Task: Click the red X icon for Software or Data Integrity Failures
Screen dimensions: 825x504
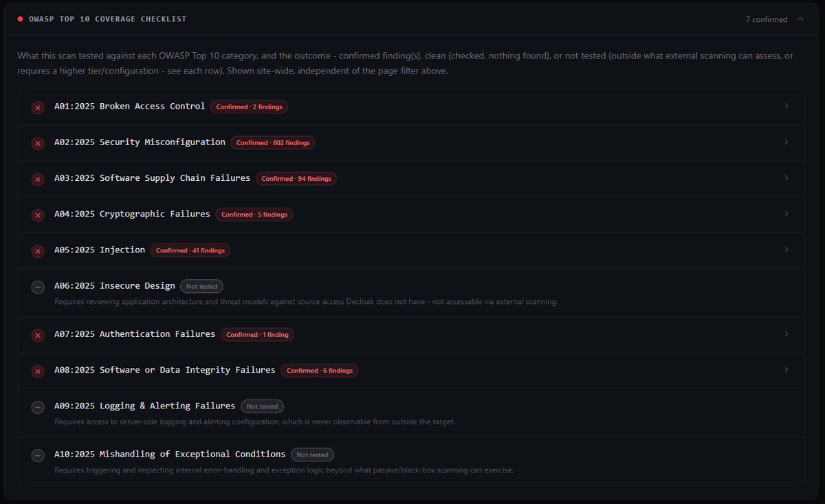Action: click(x=38, y=371)
